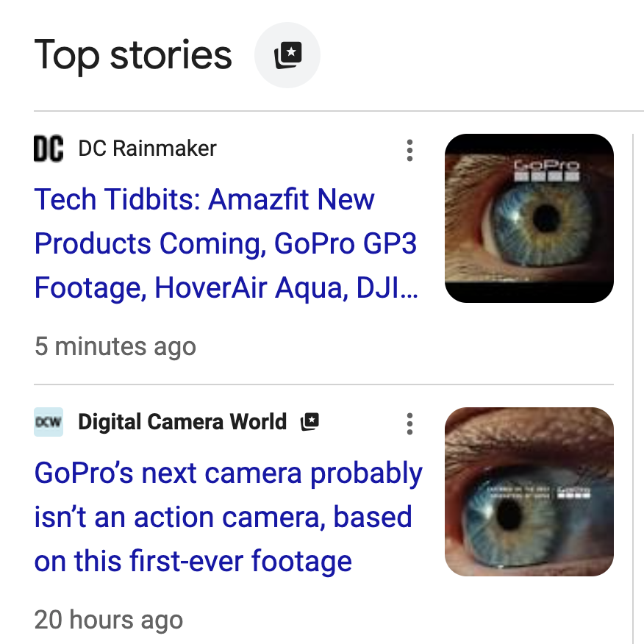This screenshot has width=644, height=644.
Task: Click the DC Rainmaker favicon logo
Action: click(49, 149)
